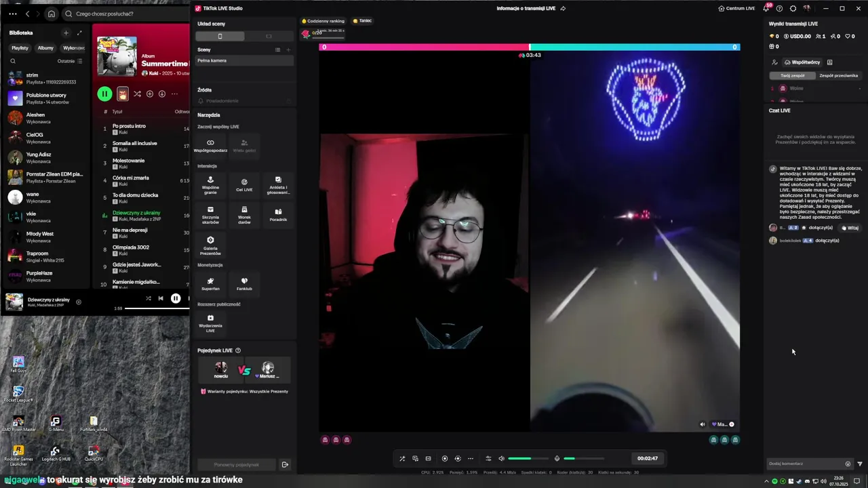Image resolution: width=868 pixels, height=488 pixels.
Task: Open Spotify three-dot main menu
Action: point(13,14)
